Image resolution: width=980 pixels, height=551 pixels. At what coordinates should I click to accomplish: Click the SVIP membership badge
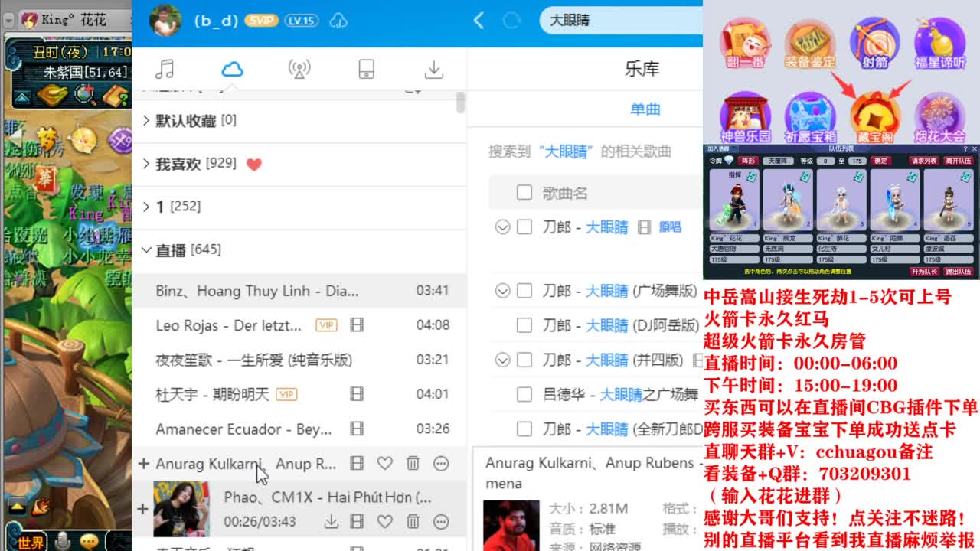coord(262,21)
